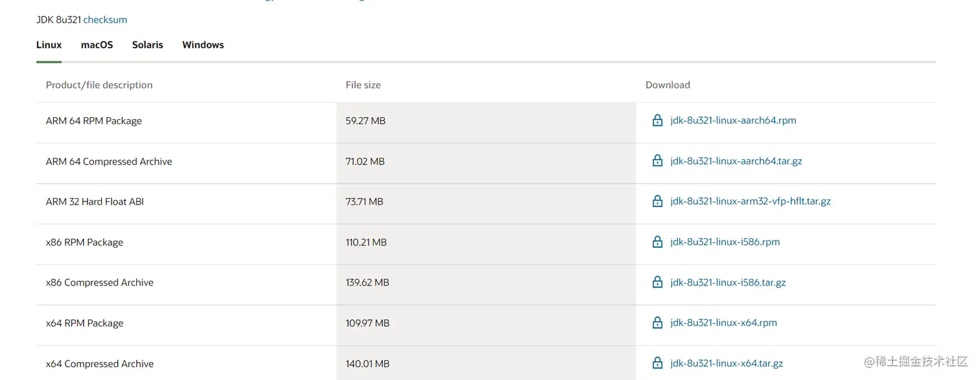Click the 110.21 MB file size
980x380 pixels.
pos(366,242)
